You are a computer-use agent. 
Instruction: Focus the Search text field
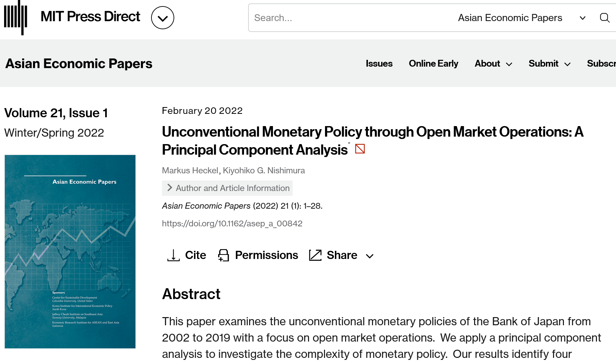pyautogui.click(x=351, y=18)
